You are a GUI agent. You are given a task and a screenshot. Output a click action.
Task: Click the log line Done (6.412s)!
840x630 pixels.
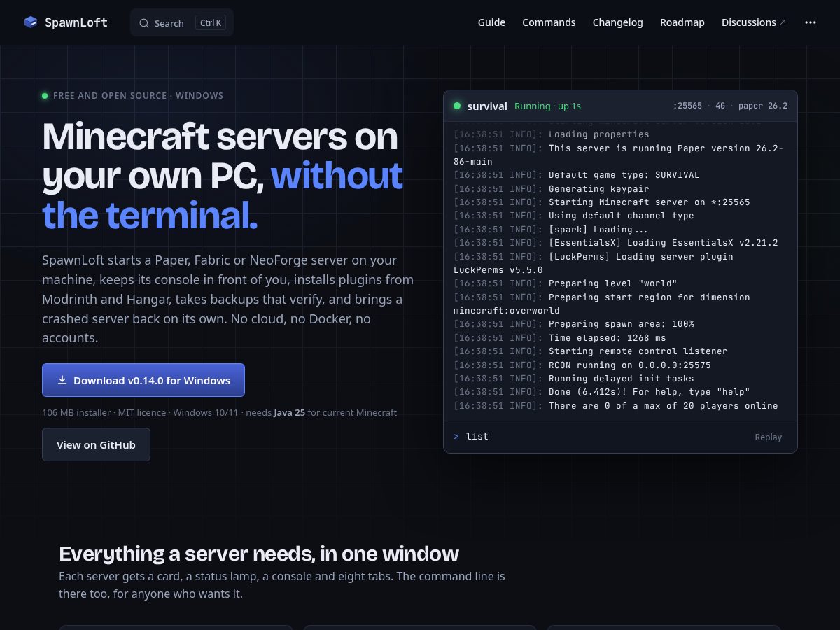601,392
